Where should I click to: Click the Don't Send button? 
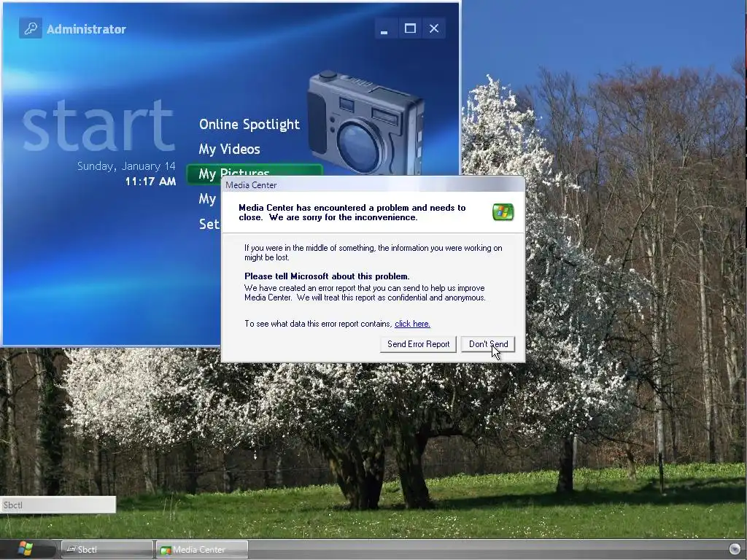tap(488, 344)
